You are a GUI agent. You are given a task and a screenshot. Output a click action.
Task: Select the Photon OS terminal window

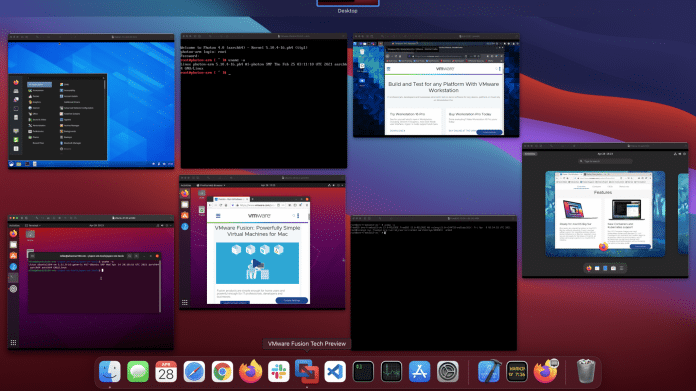tap(264, 101)
